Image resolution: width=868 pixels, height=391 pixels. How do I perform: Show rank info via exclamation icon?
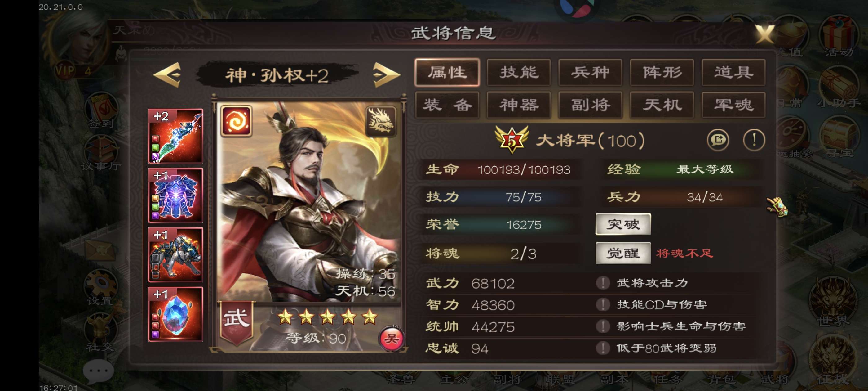tap(754, 140)
